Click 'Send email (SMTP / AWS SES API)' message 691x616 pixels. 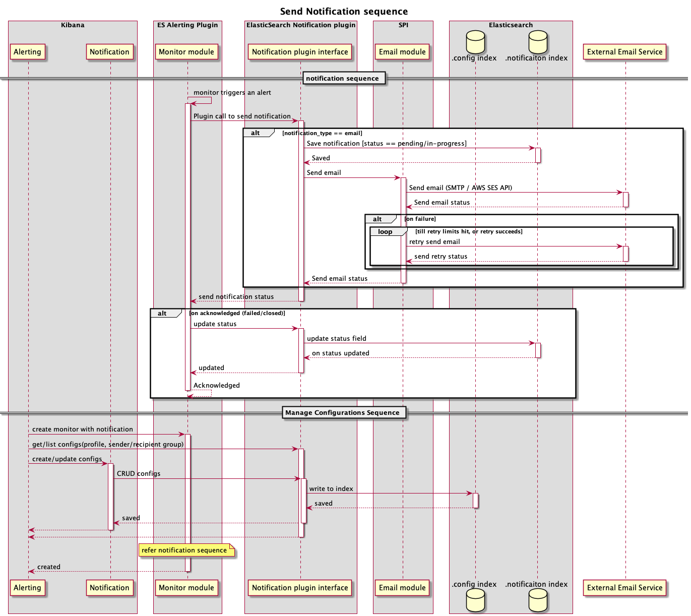[x=461, y=188]
